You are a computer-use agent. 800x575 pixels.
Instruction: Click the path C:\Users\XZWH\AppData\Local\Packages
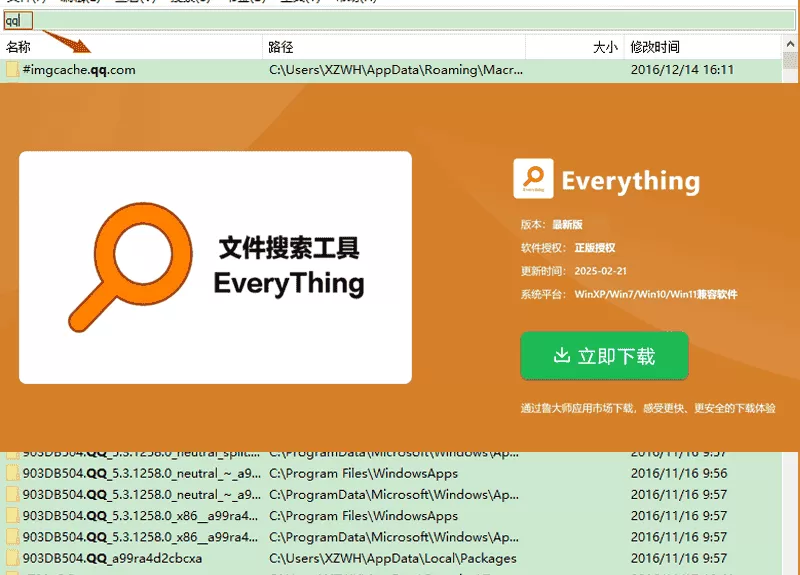[x=393, y=558]
